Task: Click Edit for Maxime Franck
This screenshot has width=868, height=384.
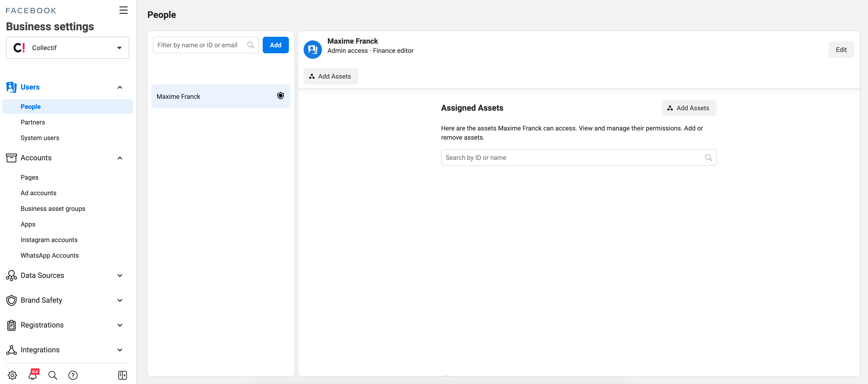Action: (841, 50)
